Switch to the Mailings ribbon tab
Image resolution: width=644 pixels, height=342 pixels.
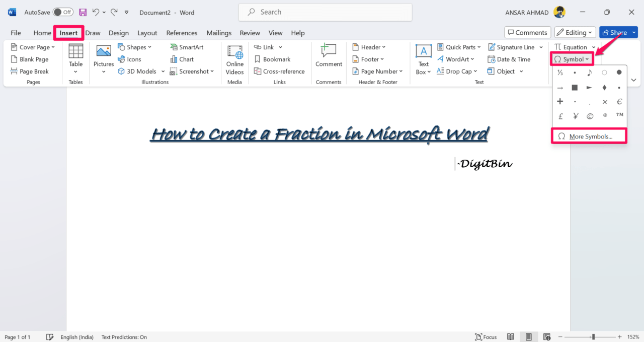pos(219,33)
